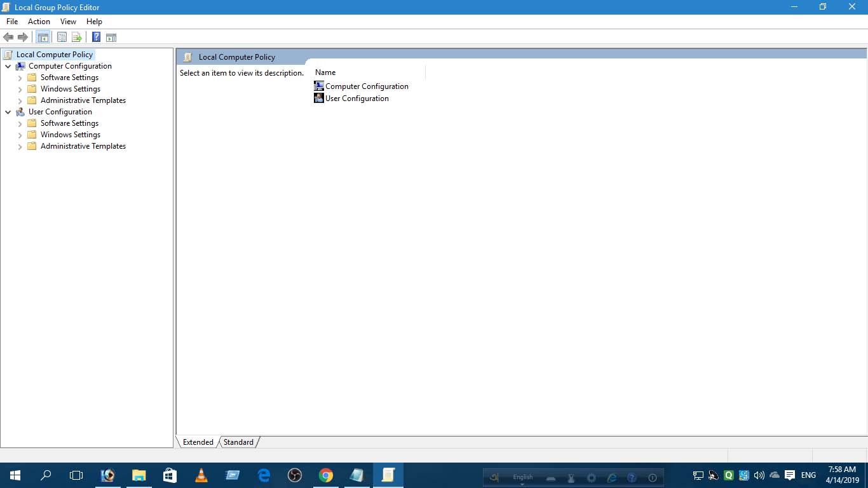Open Microsoft Edge from taskbar
Viewport: 868px width, 488px height.
point(264,475)
